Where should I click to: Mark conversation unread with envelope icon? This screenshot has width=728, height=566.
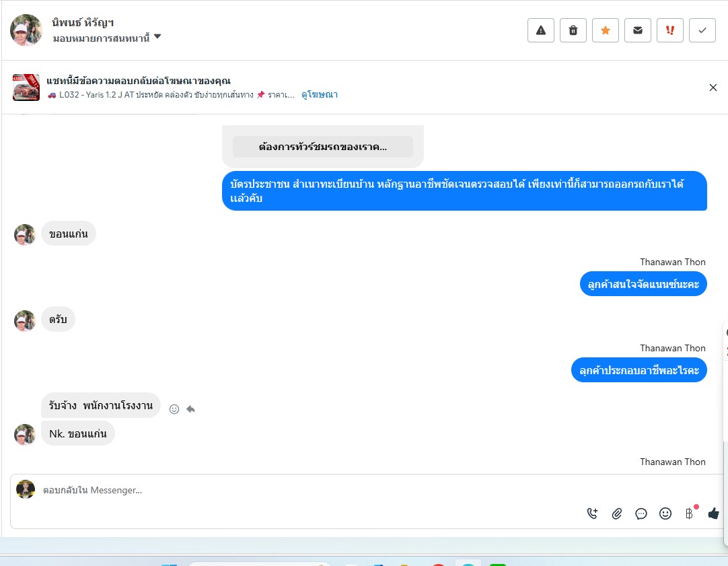click(637, 30)
